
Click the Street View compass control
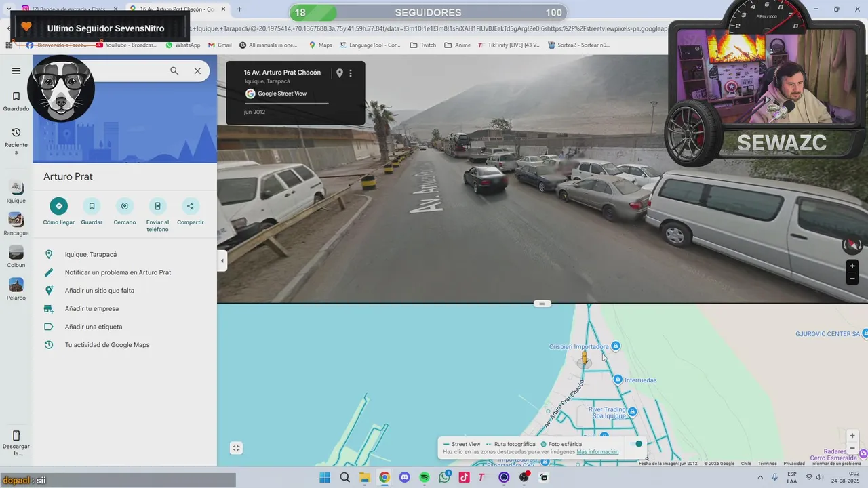click(x=852, y=245)
